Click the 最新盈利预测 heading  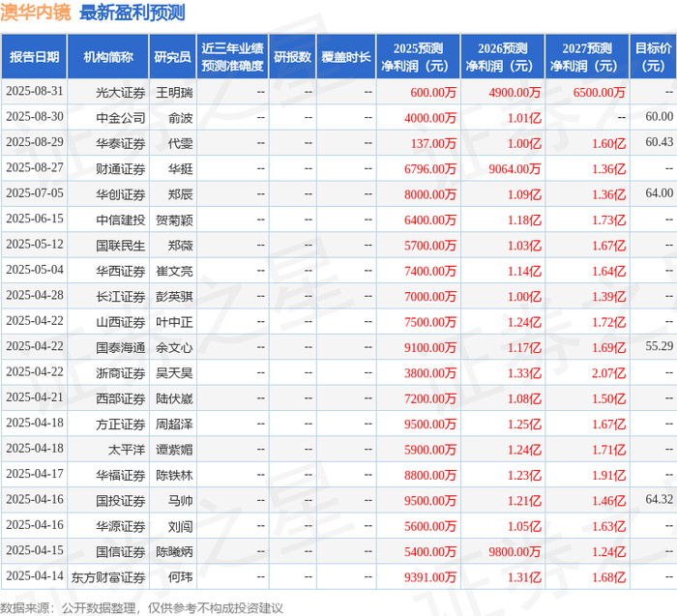[132, 13]
